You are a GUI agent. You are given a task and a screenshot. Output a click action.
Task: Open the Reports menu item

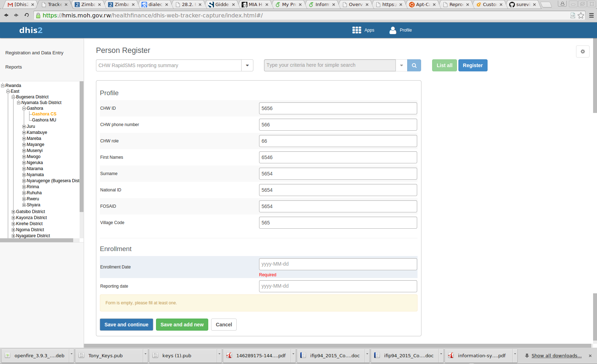14,67
